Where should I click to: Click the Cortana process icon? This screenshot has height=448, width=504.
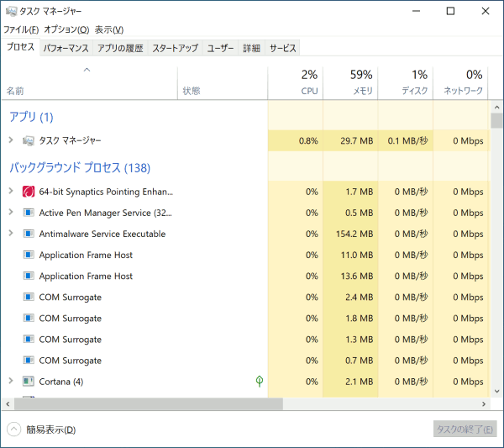tap(29, 382)
